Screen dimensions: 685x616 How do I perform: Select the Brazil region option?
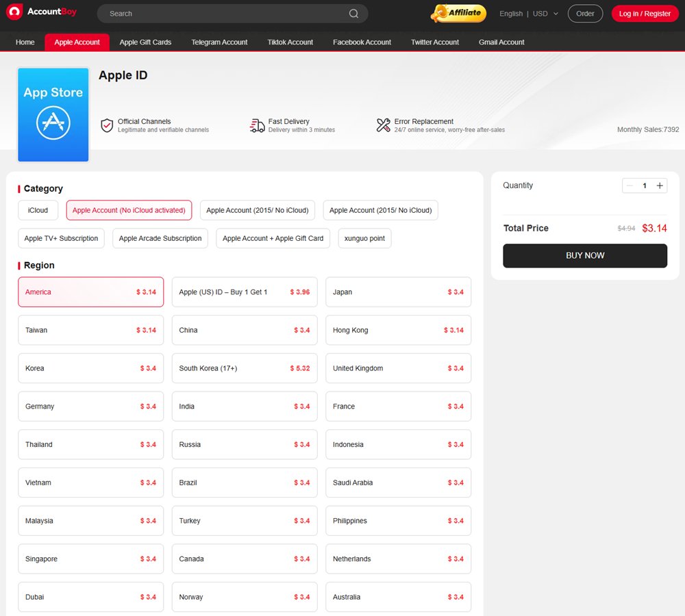click(x=245, y=483)
